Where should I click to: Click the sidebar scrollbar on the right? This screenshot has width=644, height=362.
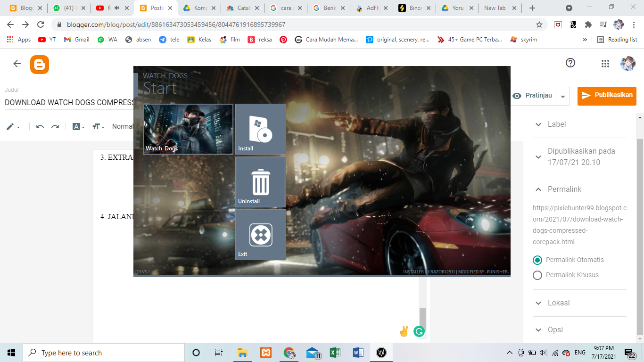tap(640, 237)
